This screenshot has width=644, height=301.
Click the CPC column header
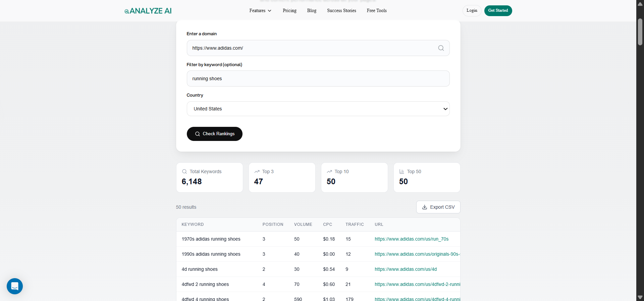pyautogui.click(x=327, y=224)
